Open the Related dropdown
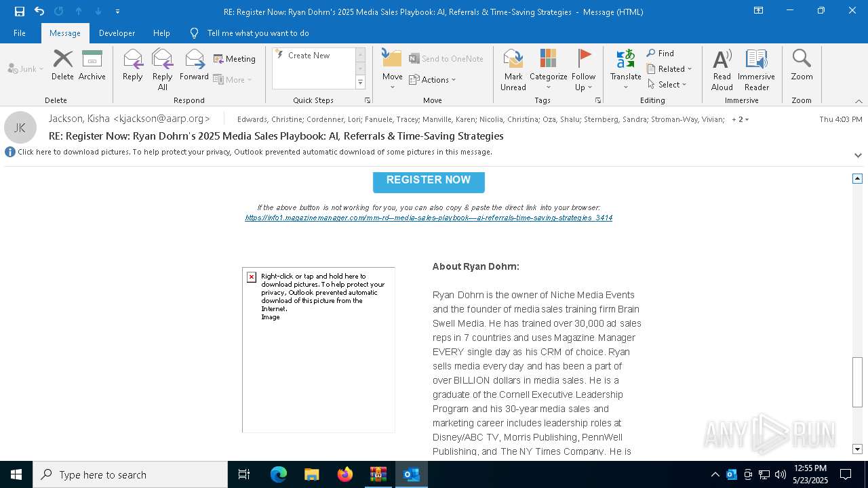Viewport: 868px width, 488px height. coord(669,68)
